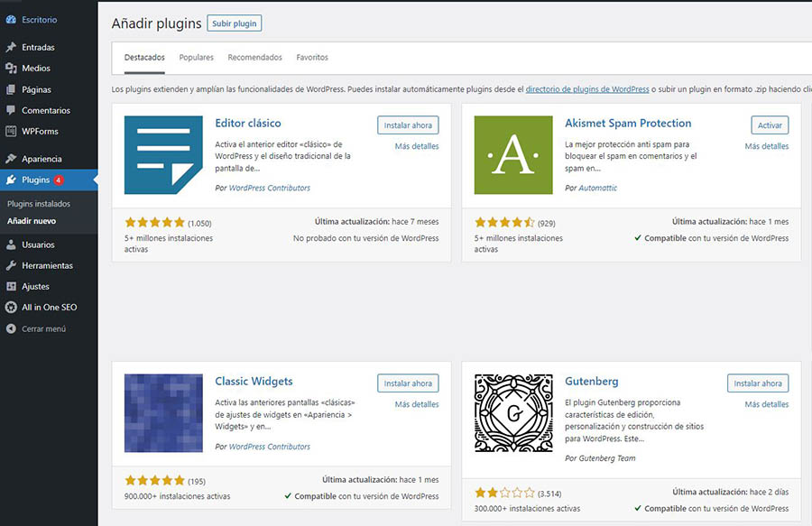Click the Páginas sidebar icon
The image size is (812, 526).
pyautogui.click(x=11, y=89)
